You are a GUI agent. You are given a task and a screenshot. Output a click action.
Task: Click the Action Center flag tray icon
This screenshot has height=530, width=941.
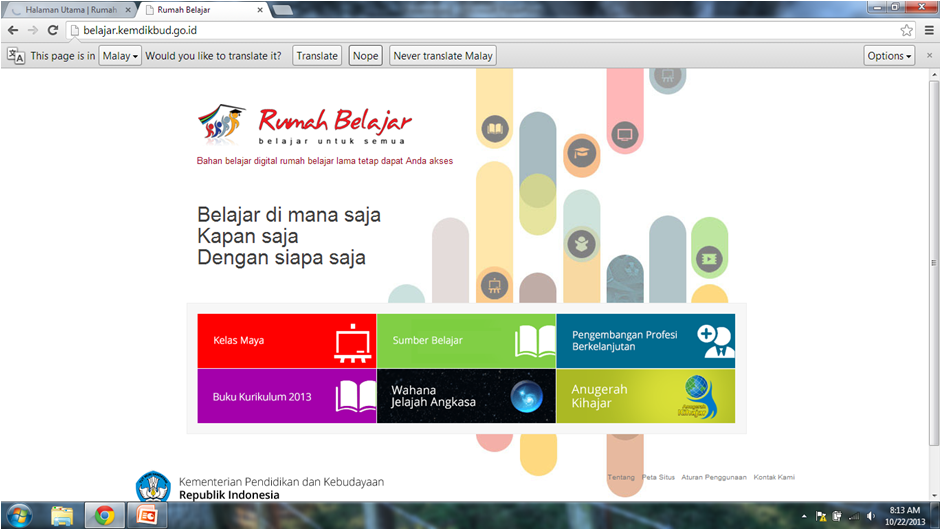tap(821, 516)
